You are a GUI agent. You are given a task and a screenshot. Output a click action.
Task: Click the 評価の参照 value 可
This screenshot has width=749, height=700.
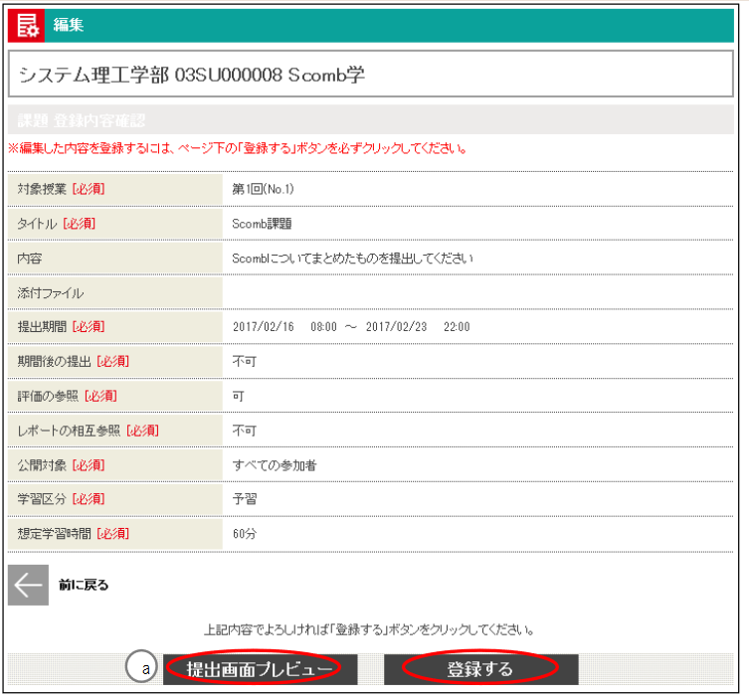tap(239, 396)
